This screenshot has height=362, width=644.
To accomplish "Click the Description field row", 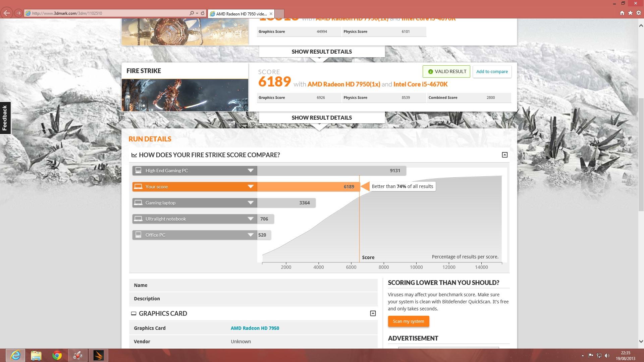I will (253, 299).
